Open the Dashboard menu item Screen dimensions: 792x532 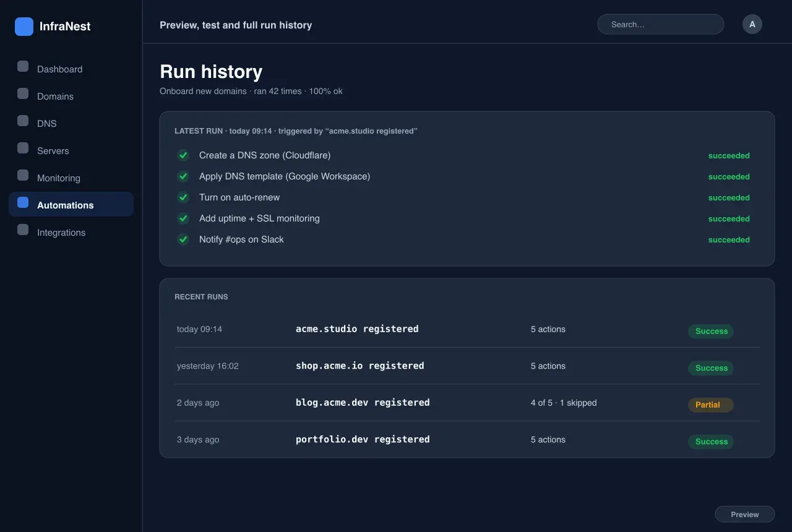71,69
